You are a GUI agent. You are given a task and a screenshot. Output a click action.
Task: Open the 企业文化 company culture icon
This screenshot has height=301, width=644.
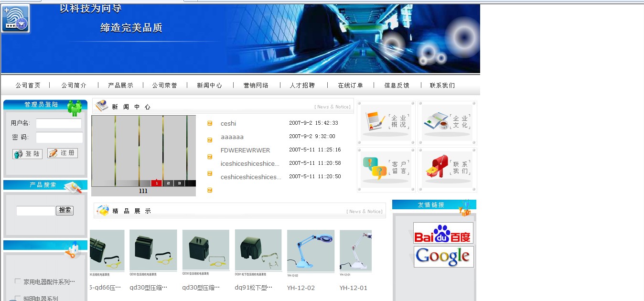[447, 123]
